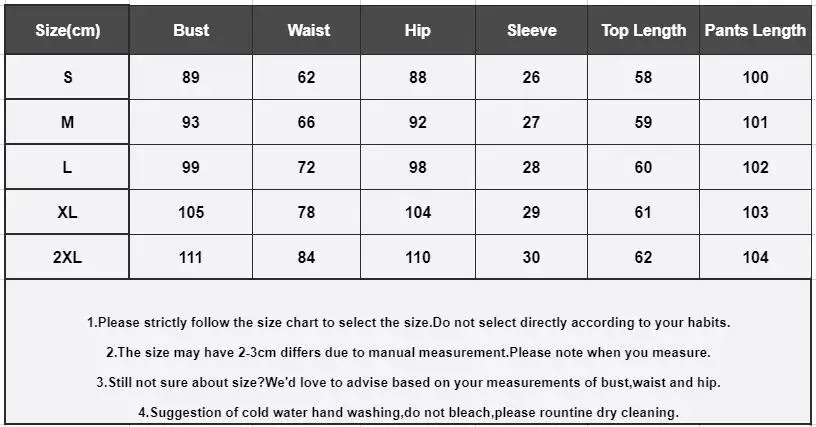This screenshot has width=816, height=427.
Task: Click note about strictly following size chart
Action: coord(409,322)
